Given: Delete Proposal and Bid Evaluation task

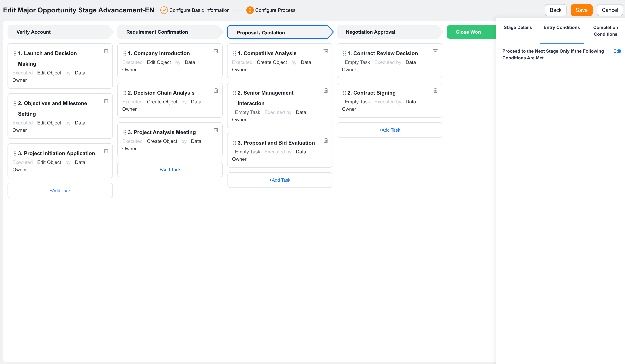Looking at the screenshot, I should (326, 141).
